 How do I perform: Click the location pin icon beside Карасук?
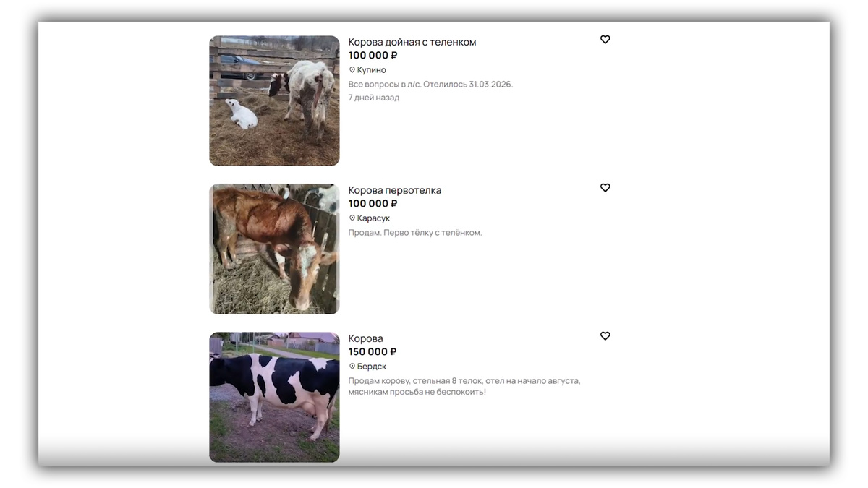(x=352, y=218)
